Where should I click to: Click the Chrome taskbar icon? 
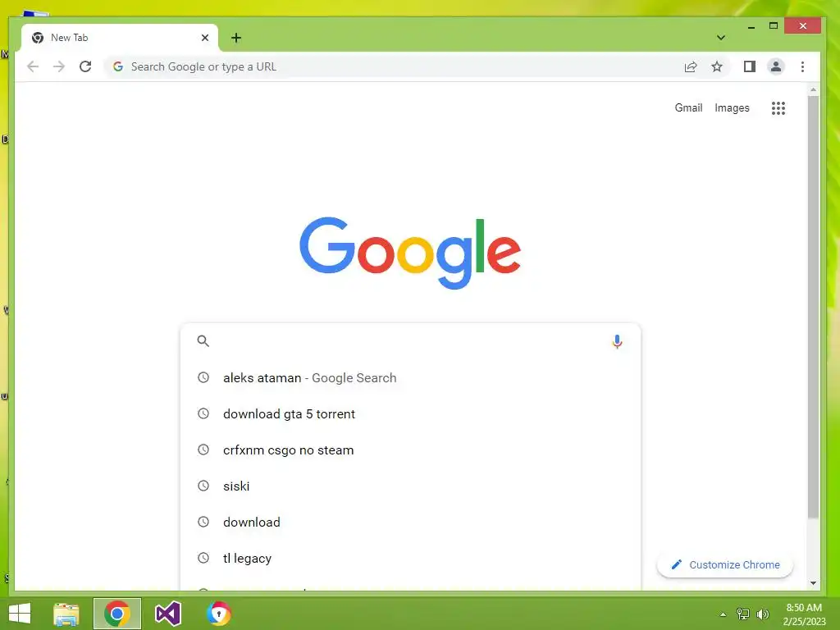(117, 614)
